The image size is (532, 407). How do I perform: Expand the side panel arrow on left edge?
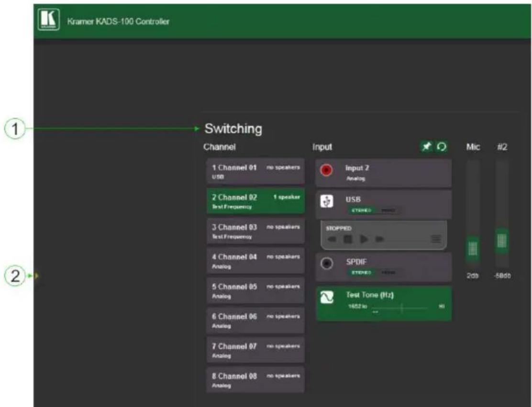pyautogui.click(x=37, y=276)
